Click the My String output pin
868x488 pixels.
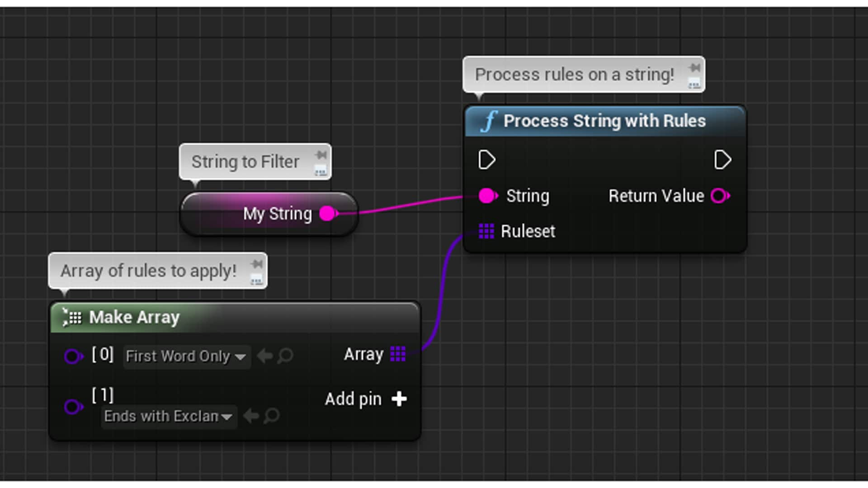327,213
